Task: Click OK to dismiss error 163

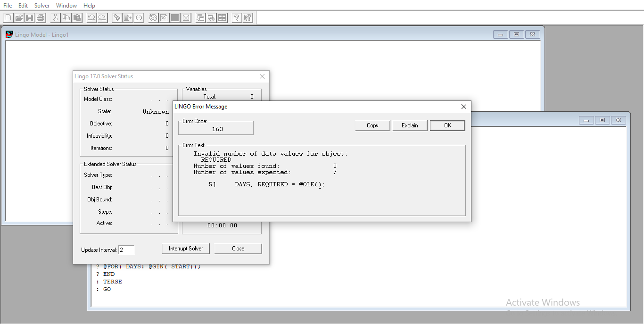Action: point(447,125)
